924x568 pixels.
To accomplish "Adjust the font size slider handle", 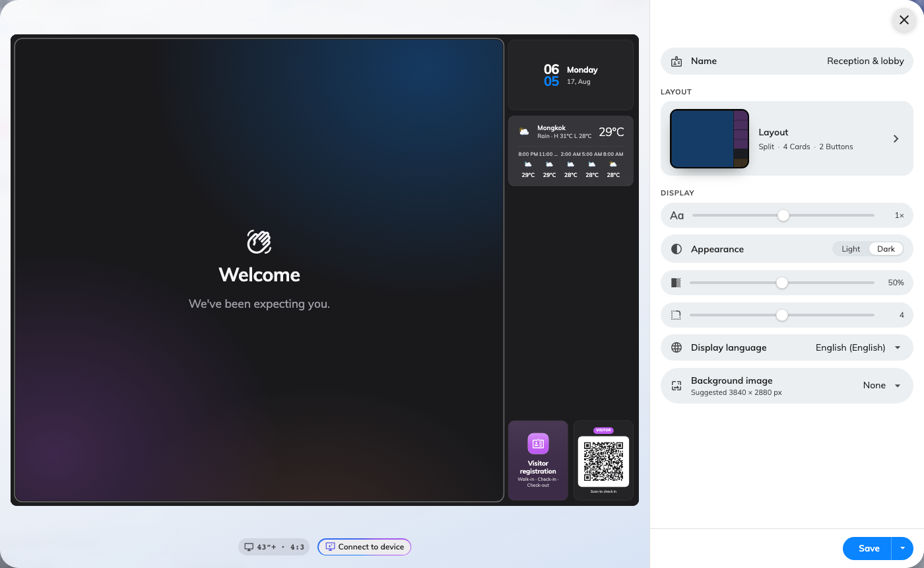I will click(x=783, y=215).
